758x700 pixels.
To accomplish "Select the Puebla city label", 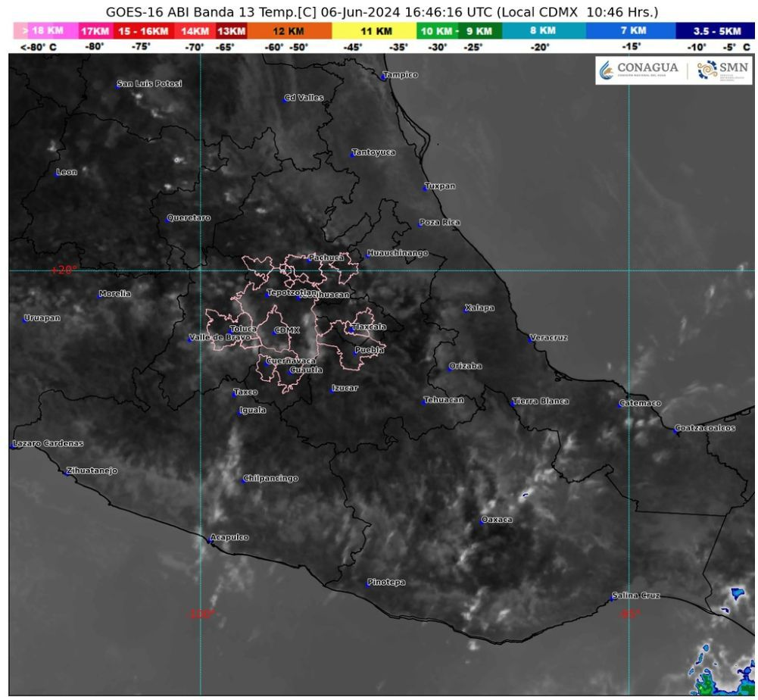I will 370,351.
